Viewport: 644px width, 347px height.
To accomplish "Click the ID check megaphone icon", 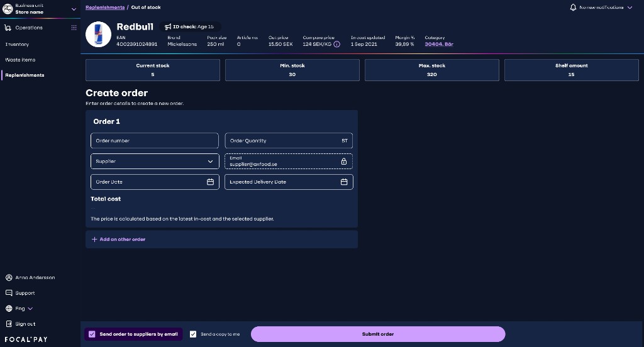I will [167, 27].
